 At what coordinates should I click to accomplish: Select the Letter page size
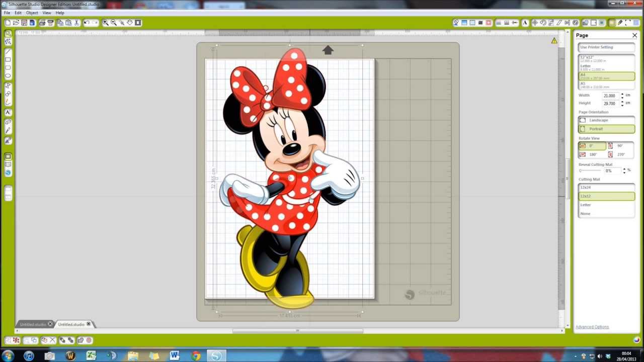point(606,67)
